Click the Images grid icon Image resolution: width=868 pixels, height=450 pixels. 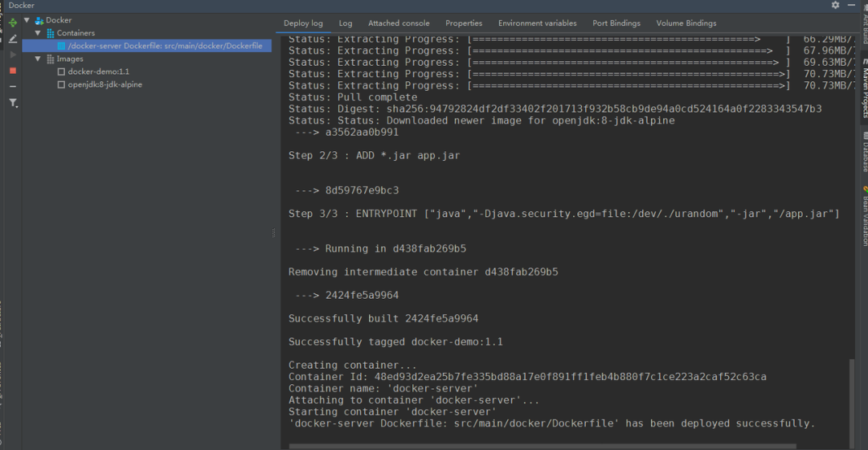point(51,59)
